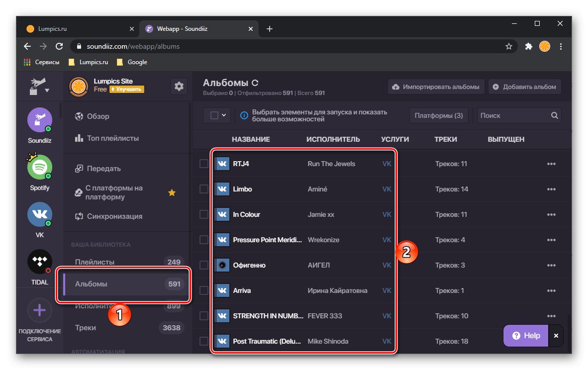Image resolution: width=588 pixels, height=370 pixels.
Task: Open the Spotify service icon
Action: [x=39, y=167]
